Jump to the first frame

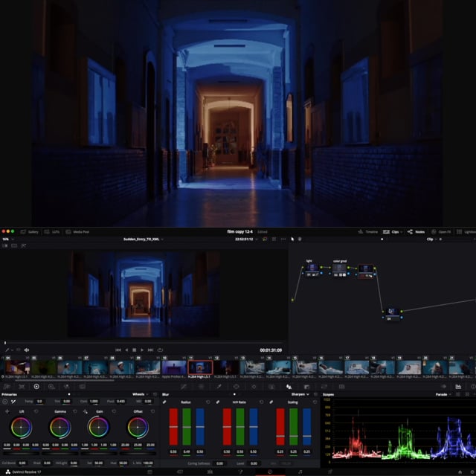(118, 350)
